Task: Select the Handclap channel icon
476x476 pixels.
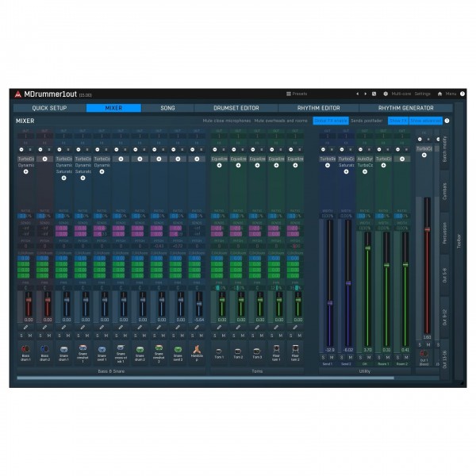Action: point(198,348)
